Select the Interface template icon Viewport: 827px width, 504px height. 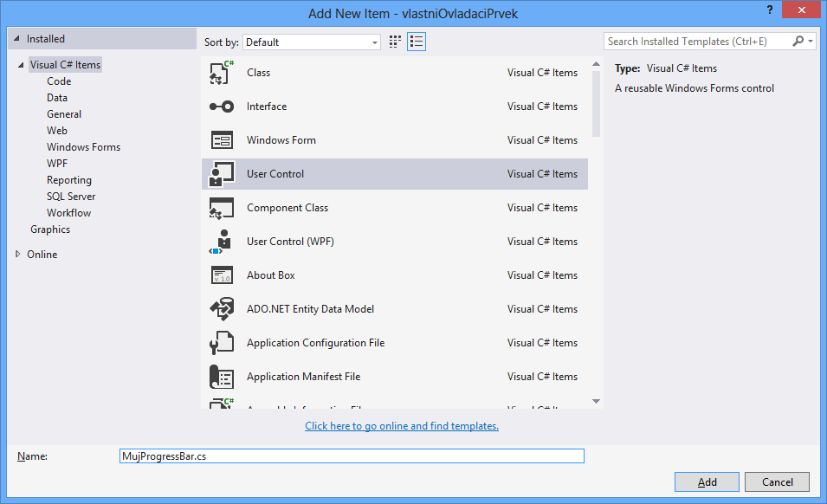(222, 106)
